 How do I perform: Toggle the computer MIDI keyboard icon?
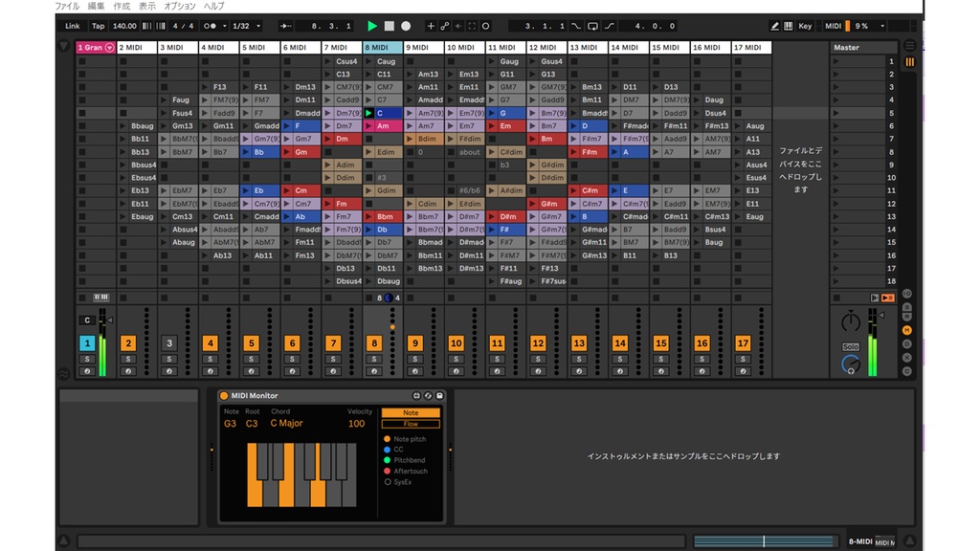pyautogui.click(x=788, y=26)
